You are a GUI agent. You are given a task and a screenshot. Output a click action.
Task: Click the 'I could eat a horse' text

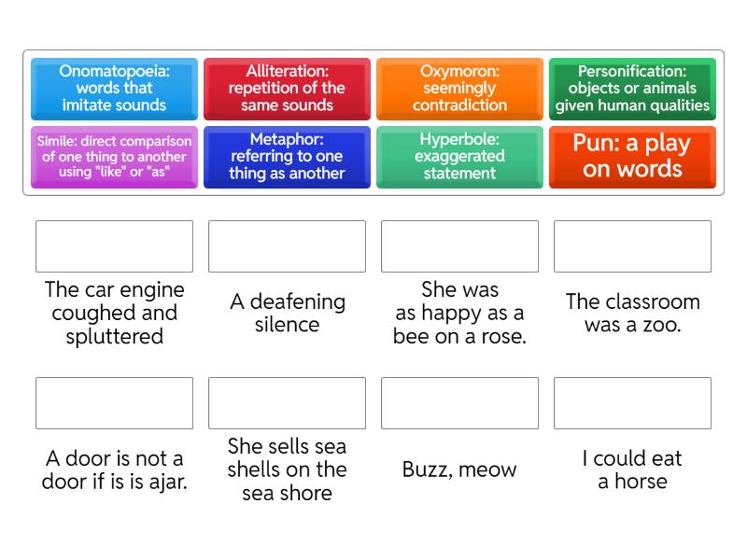pyautogui.click(x=632, y=469)
